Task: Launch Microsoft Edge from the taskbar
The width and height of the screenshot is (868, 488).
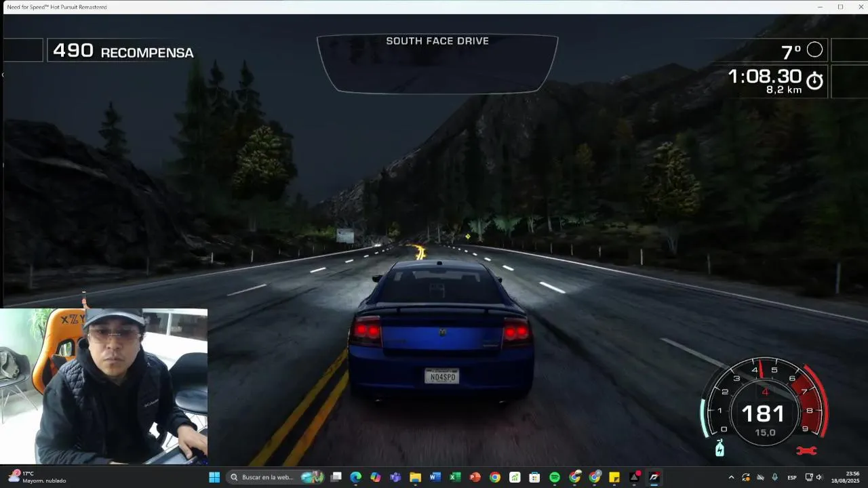Action: (355, 477)
